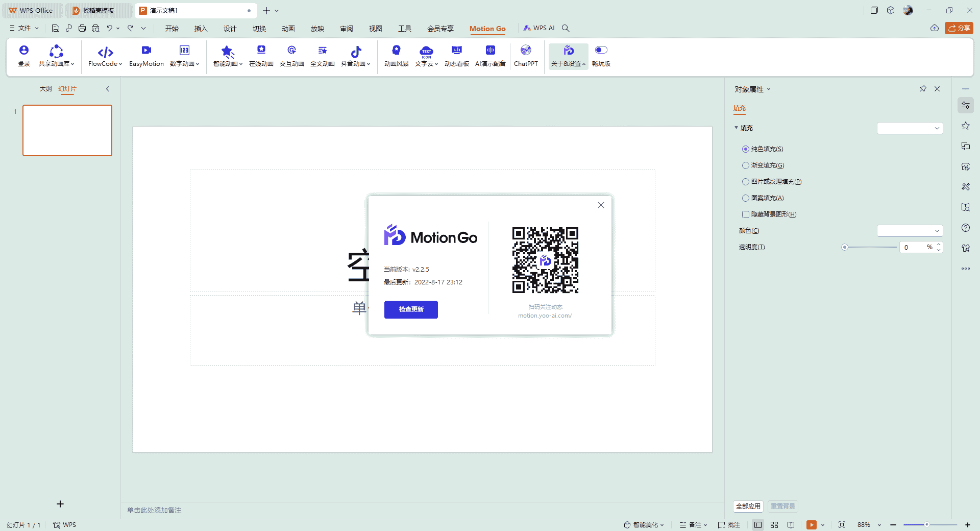Open the 文件 menu
Viewport: 980px width, 531px height.
pos(23,28)
